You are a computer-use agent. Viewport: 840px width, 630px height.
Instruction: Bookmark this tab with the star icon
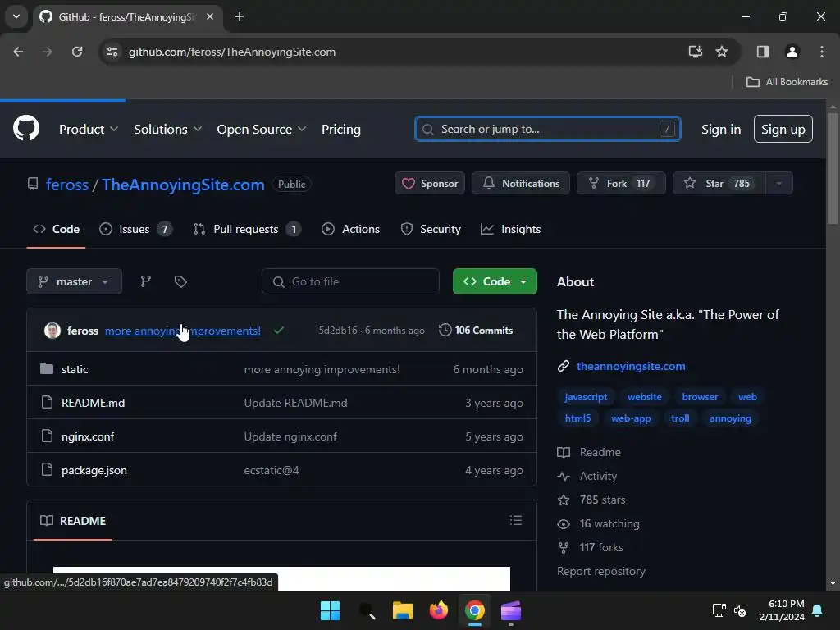(722, 52)
